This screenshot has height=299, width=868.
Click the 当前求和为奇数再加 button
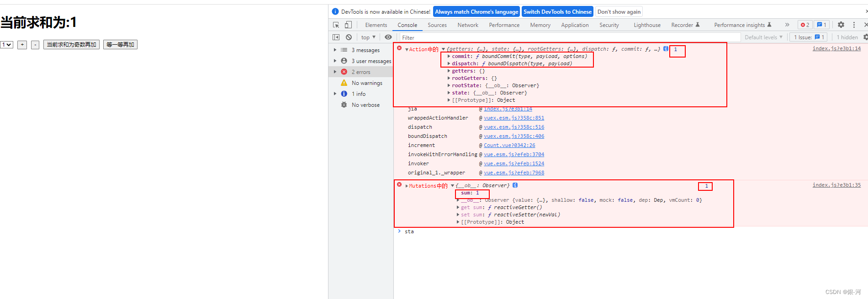click(71, 45)
